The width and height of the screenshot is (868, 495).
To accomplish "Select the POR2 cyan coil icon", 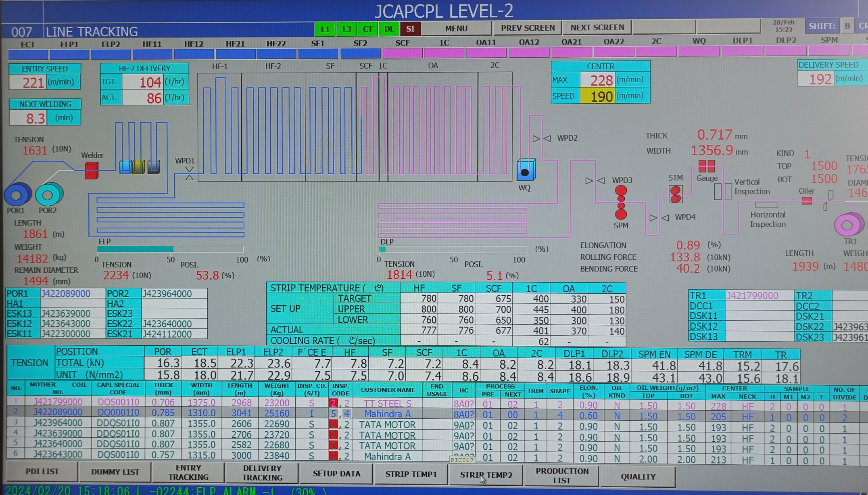I will pos(49,195).
